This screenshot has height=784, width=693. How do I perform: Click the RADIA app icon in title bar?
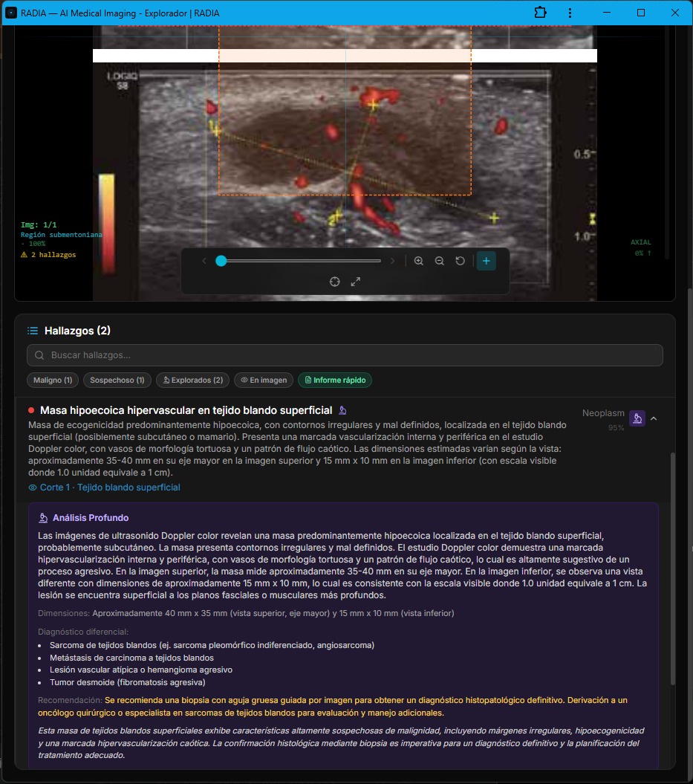(x=10, y=13)
